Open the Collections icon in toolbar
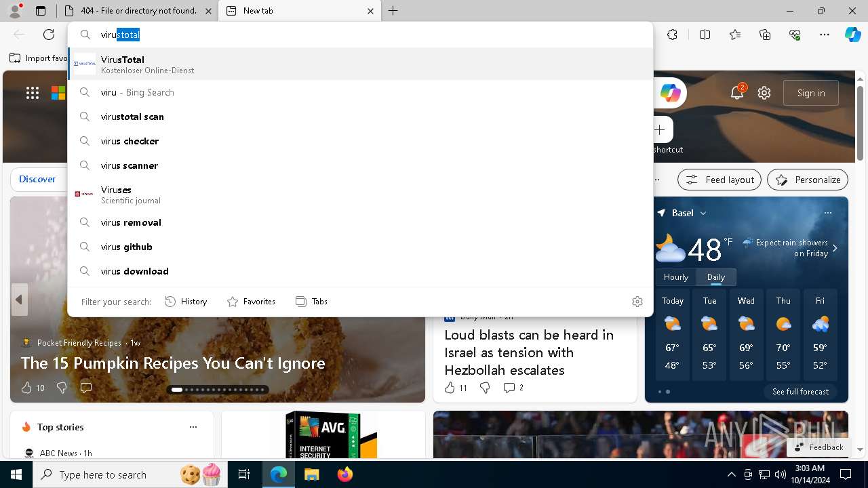The height and width of the screenshot is (488, 868). [765, 35]
